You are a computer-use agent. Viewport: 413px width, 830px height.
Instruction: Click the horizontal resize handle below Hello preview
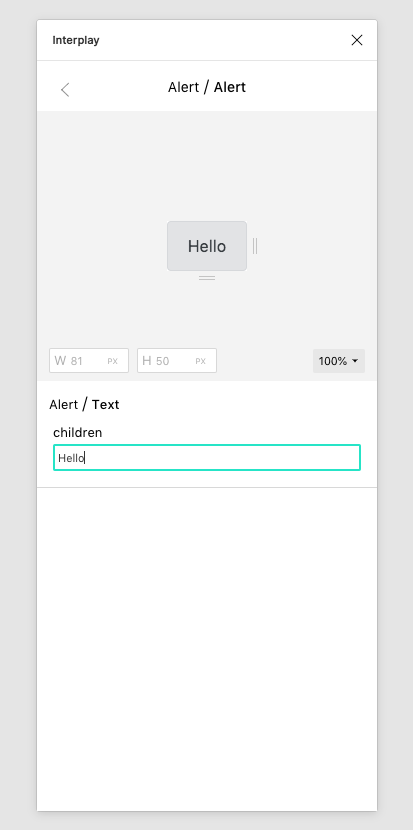tap(207, 277)
